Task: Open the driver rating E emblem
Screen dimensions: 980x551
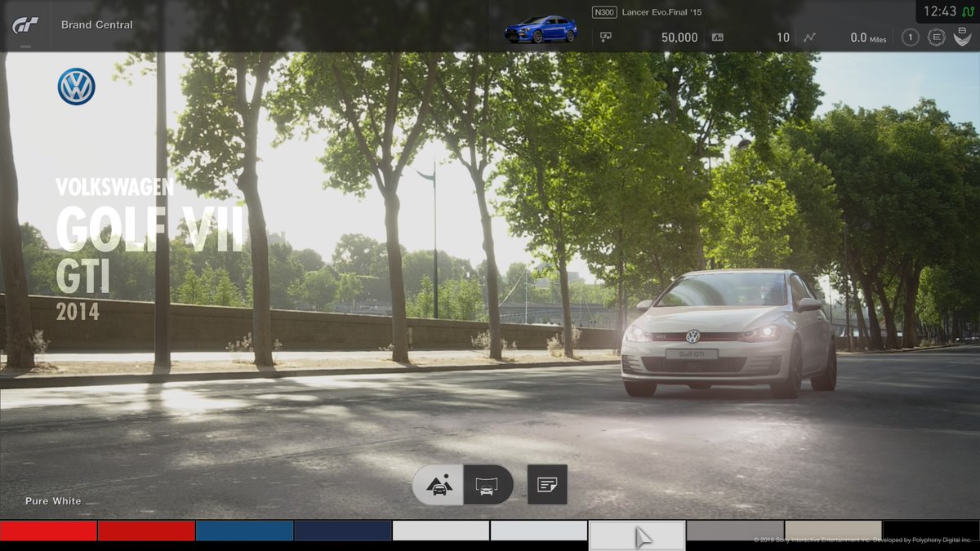Action: click(937, 38)
